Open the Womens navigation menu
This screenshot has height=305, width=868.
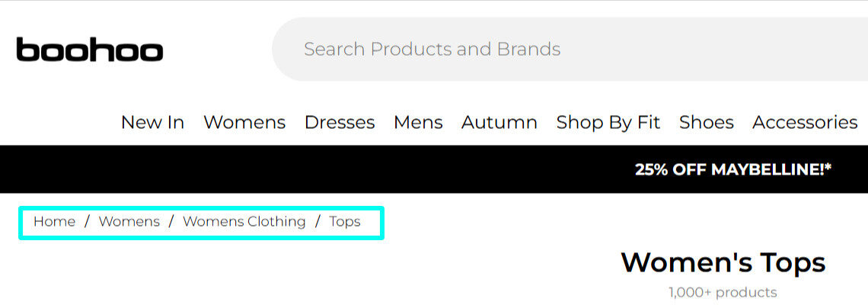coord(244,122)
